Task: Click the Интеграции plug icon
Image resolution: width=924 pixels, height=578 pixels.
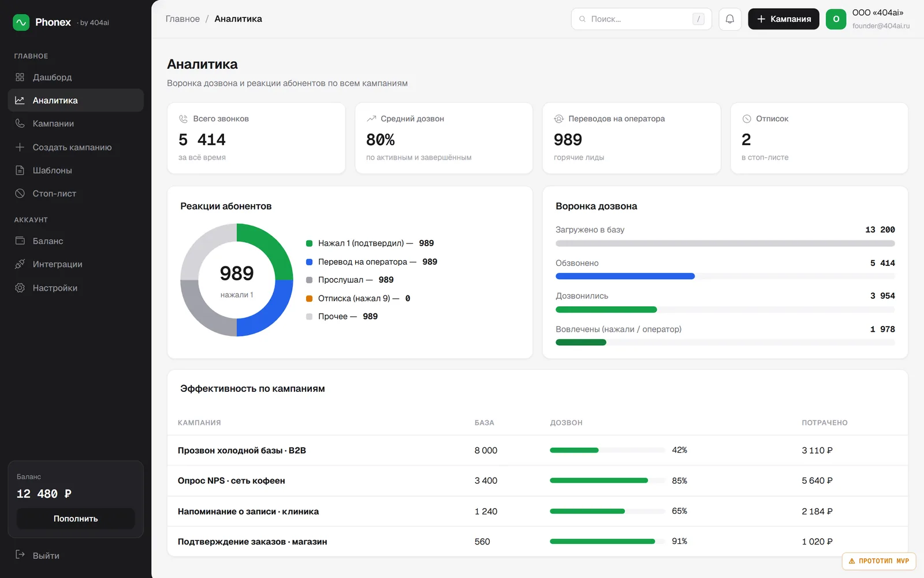Action: click(20, 264)
